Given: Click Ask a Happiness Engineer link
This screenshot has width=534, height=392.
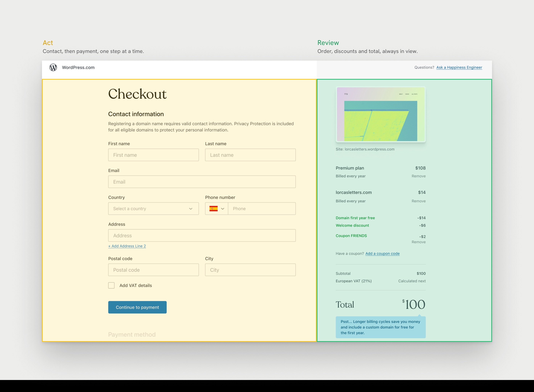Looking at the screenshot, I should [459, 67].
